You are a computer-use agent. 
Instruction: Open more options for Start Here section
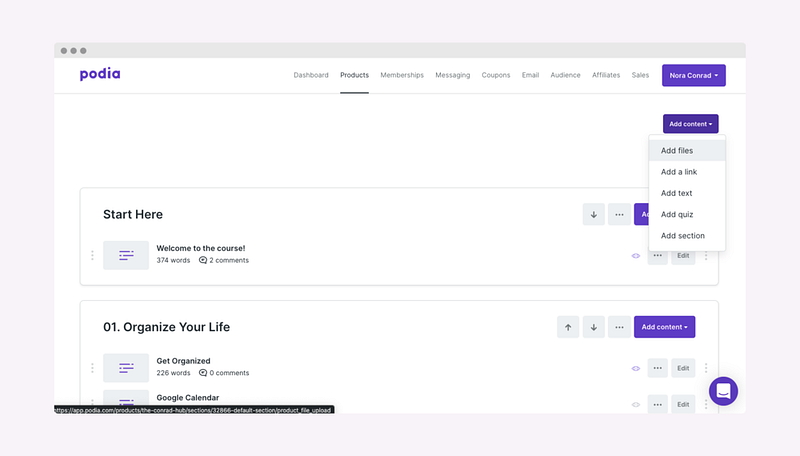(620, 214)
